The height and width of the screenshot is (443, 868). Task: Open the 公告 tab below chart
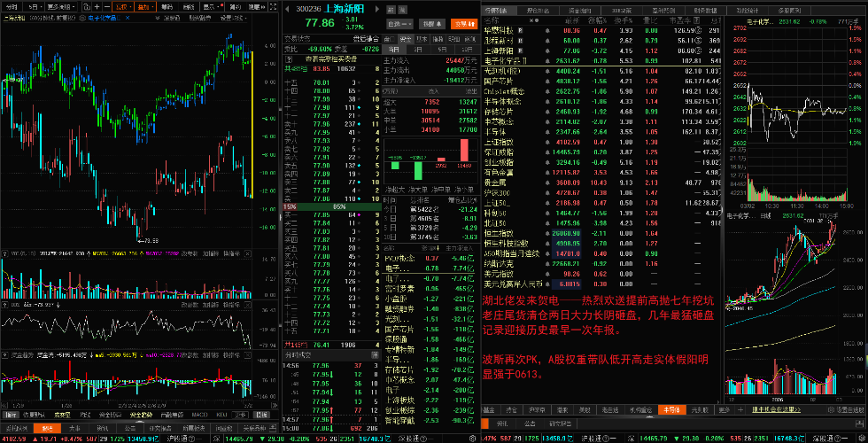pos(130,428)
